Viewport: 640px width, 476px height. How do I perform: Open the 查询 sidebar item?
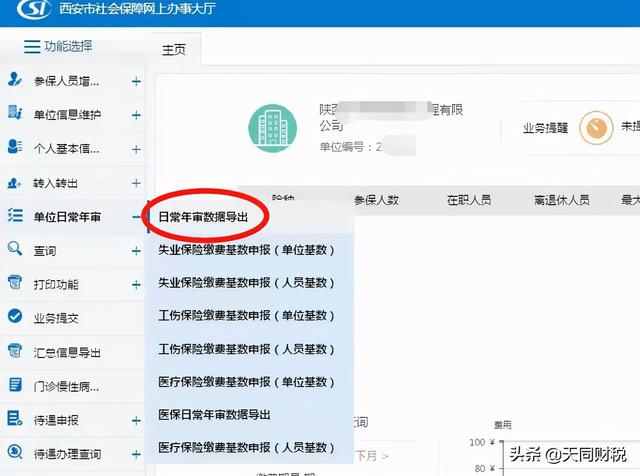(73, 251)
